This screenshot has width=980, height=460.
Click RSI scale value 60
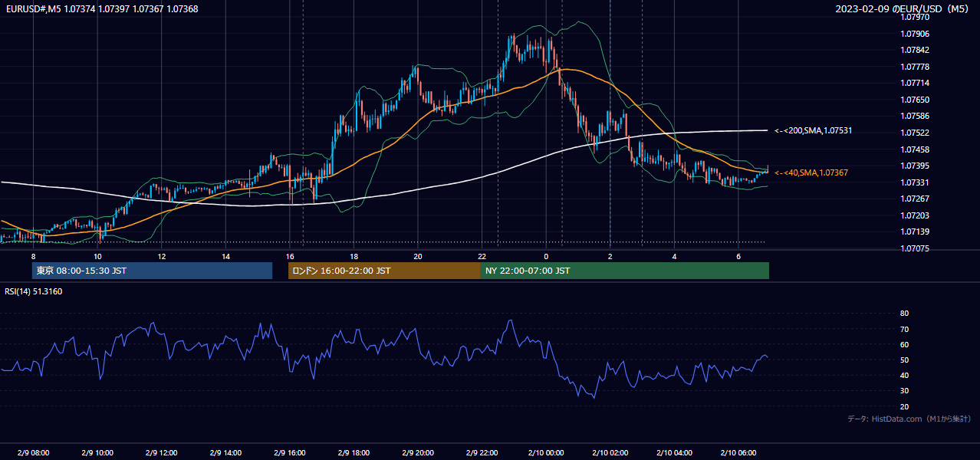tap(905, 344)
